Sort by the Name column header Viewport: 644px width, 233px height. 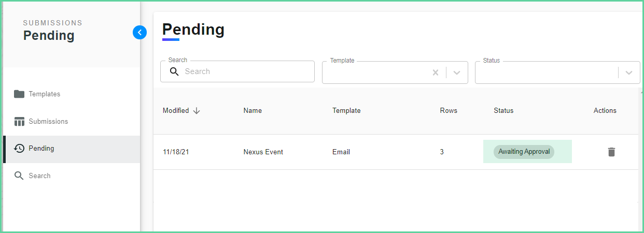coord(253,110)
